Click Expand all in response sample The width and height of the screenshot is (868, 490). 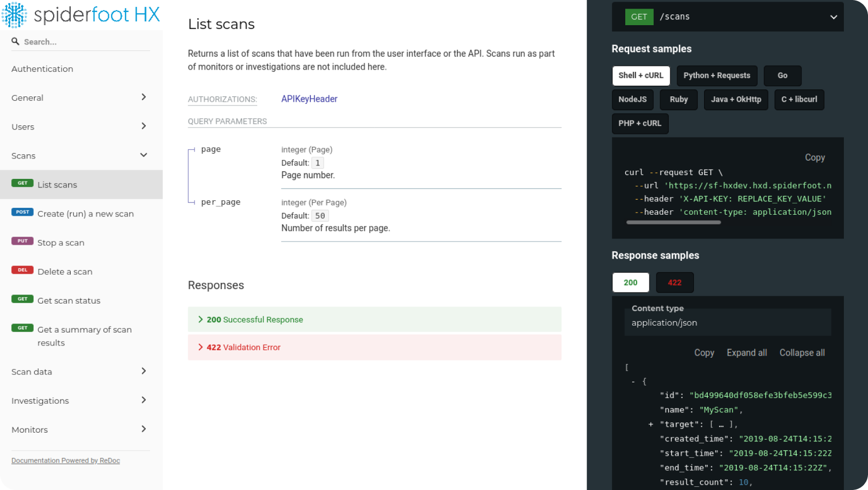click(746, 353)
